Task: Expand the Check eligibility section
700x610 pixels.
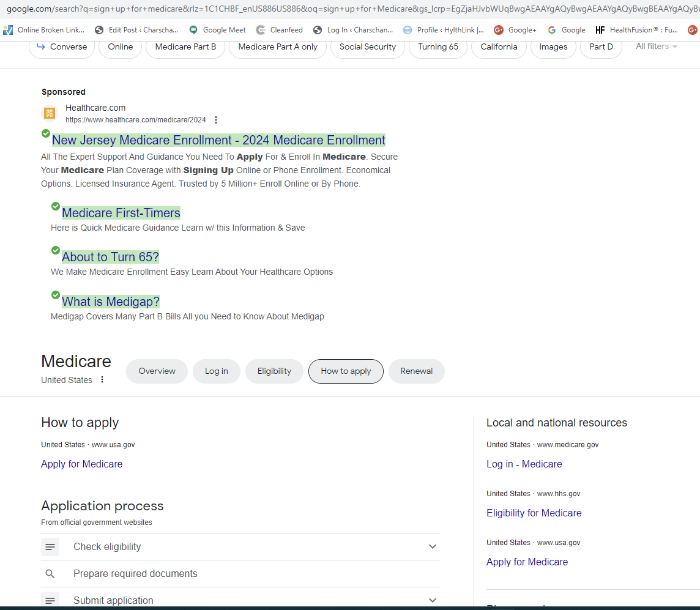Action: [x=432, y=546]
